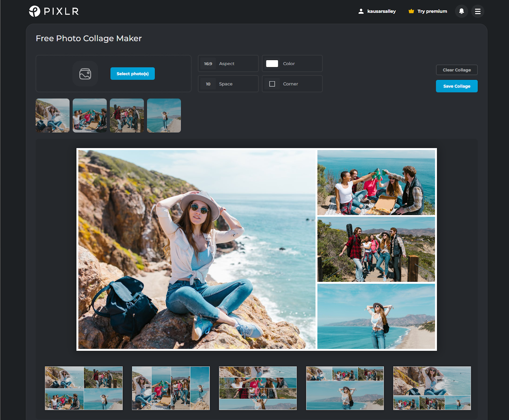Click the premium crown icon
509x420 pixels.
[411, 11]
